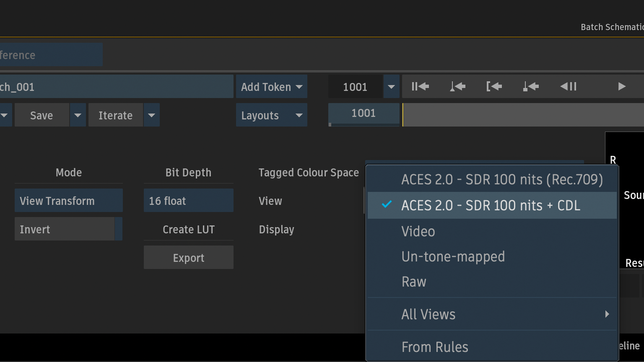Open the arrow next to the Iterate button
This screenshot has height=362, width=644.
[151, 115]
